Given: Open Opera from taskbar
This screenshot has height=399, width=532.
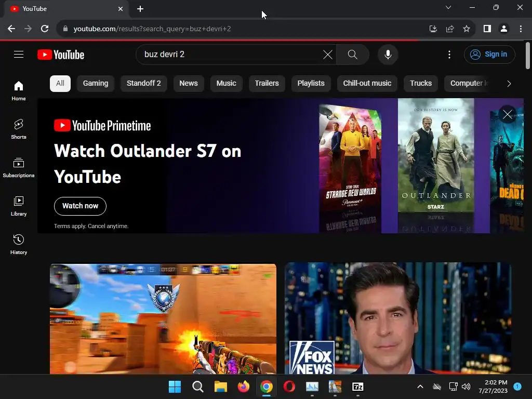Looking at the screenshot, I should 289,387.
